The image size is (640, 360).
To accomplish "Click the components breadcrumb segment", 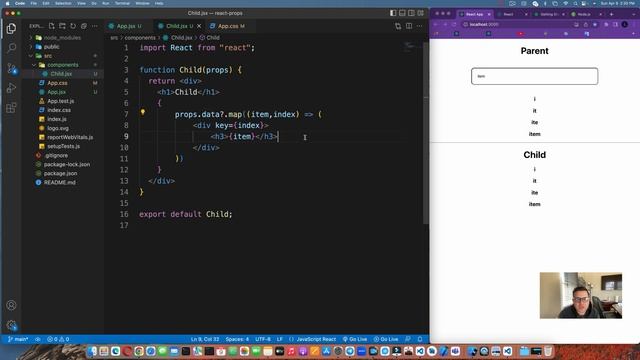I will click(140, 38).
